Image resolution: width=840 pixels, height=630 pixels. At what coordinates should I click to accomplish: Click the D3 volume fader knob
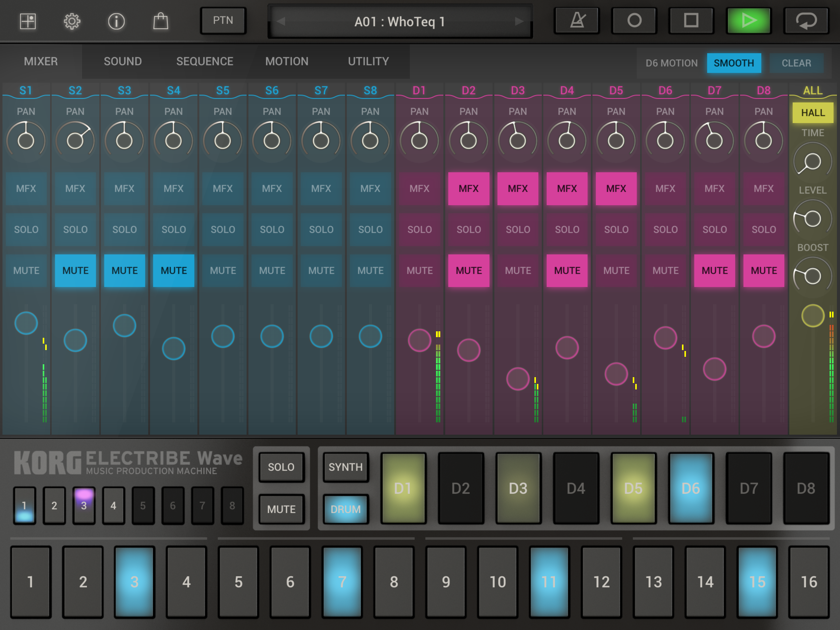(517, 379)
